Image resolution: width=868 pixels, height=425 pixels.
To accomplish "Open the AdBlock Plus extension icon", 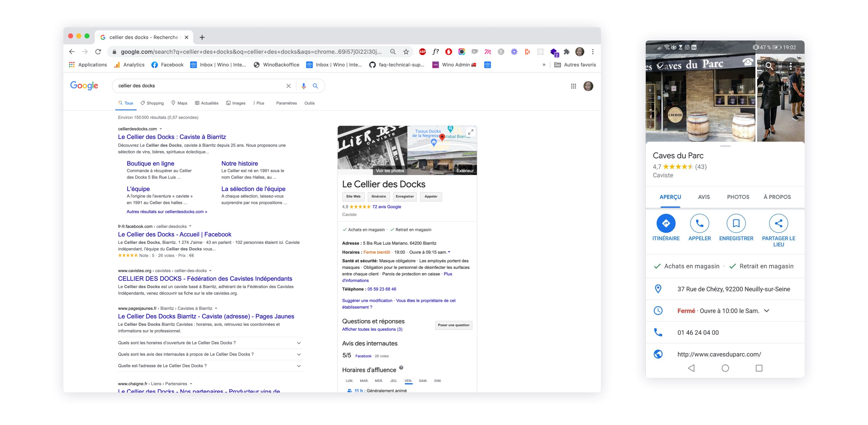I will coord(422,52).
